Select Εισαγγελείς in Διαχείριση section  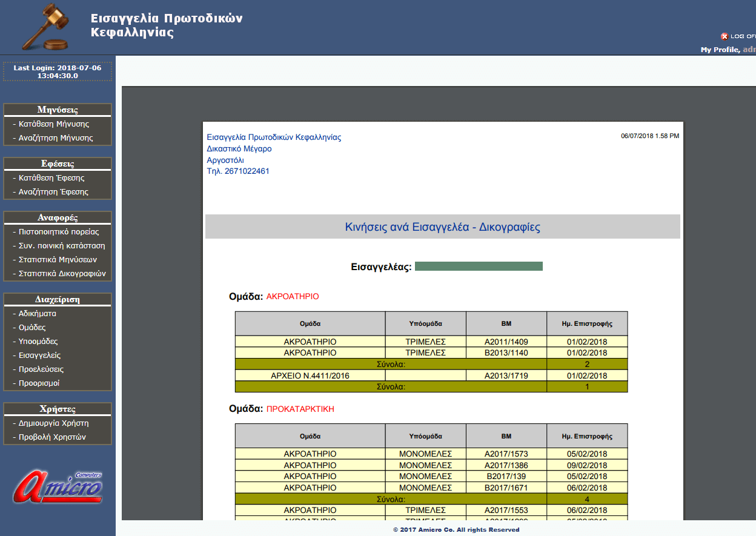pos(39,356)
